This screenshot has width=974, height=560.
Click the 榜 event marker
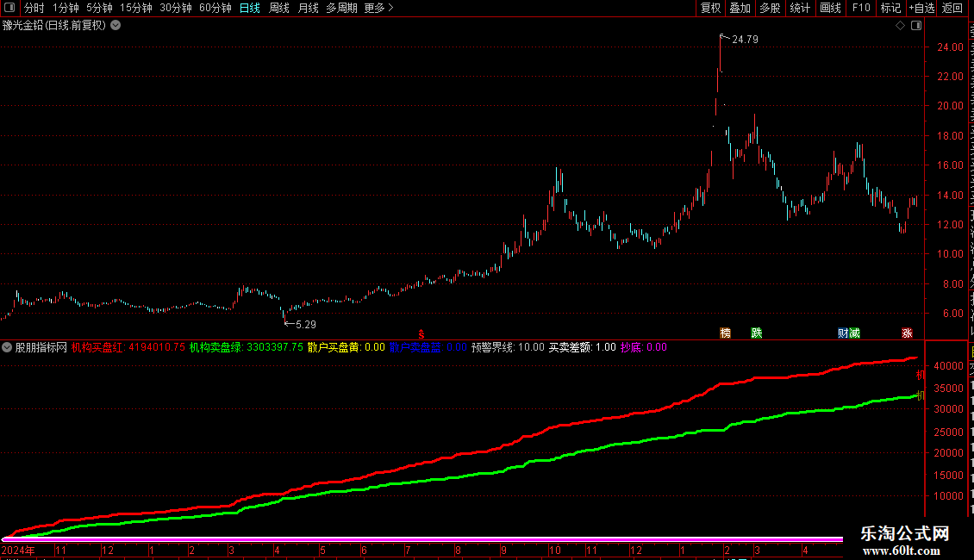pos(725,333)
